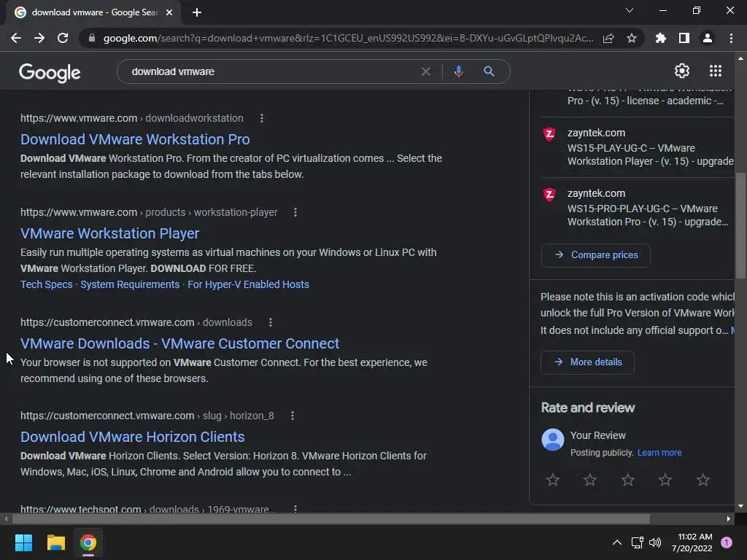Click the address bar URL
The width and height of the screenshot is (747, 560).
click(x=348, y=38)
